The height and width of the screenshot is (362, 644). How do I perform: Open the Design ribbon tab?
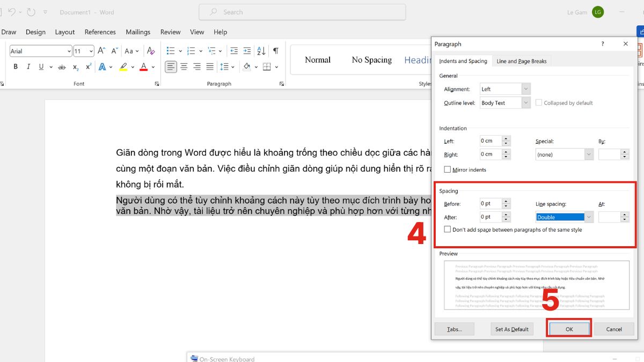(35, 32)
